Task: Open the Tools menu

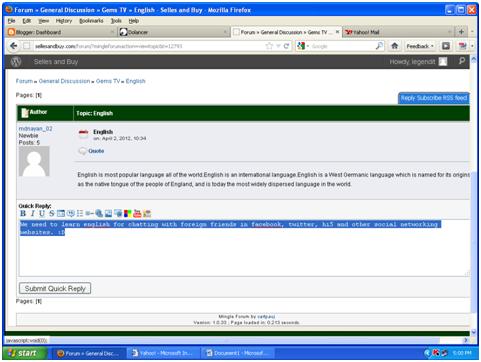Action: (x=116, y=21)
